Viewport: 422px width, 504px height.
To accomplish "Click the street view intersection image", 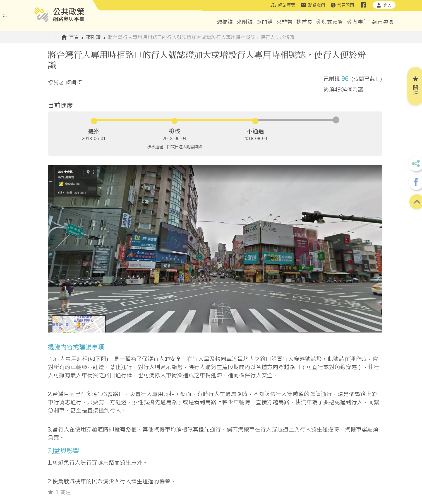I will (215, 249).
